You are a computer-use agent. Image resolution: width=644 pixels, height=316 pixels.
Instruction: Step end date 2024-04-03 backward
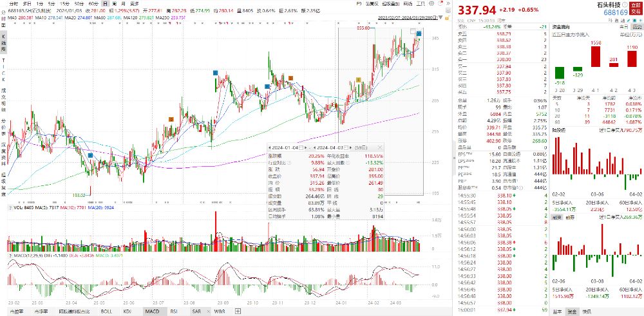(x=315, y=147)
